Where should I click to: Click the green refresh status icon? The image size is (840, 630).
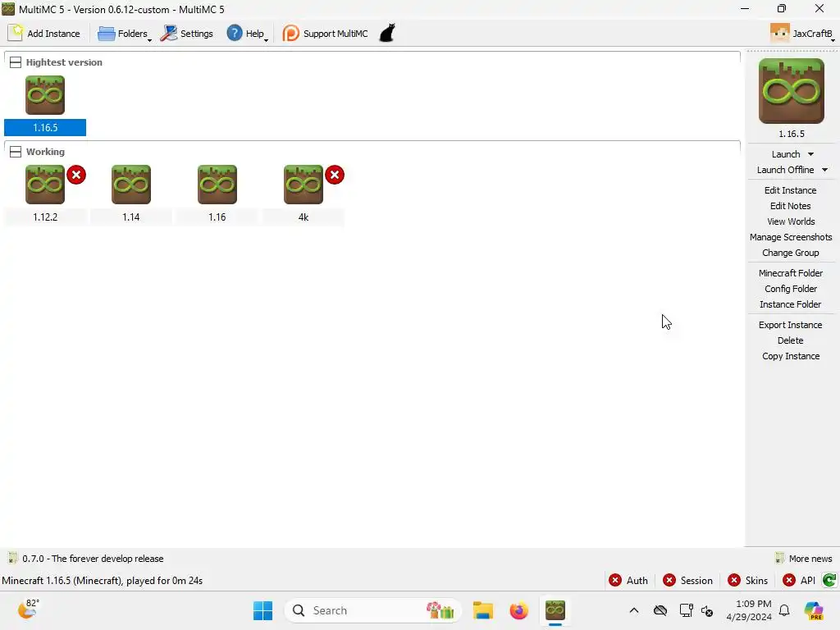[829, 580]
